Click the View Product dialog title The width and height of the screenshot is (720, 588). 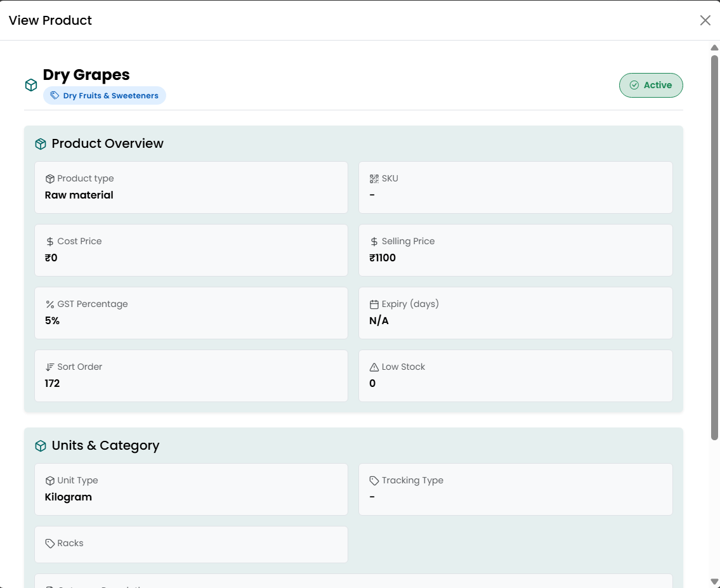50,20
